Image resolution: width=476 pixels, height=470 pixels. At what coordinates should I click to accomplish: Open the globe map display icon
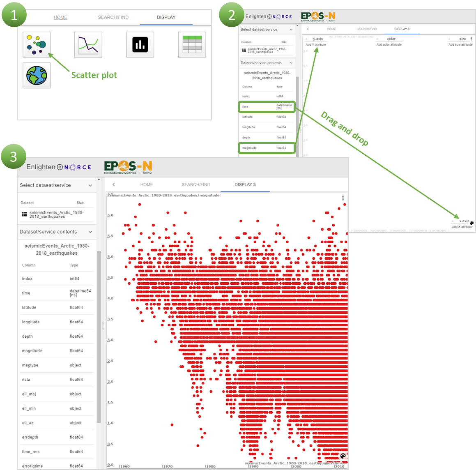(x=37, y=76)
